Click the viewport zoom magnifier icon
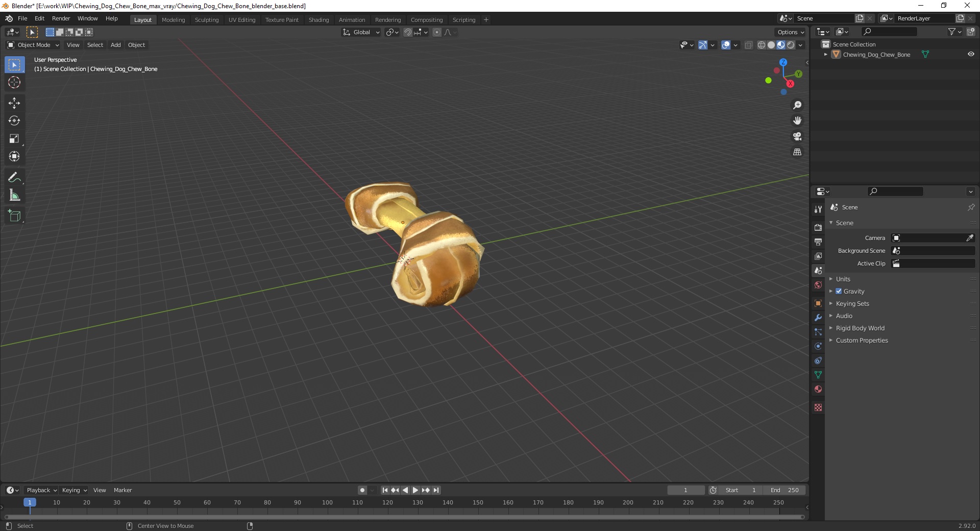 (797, 105)
